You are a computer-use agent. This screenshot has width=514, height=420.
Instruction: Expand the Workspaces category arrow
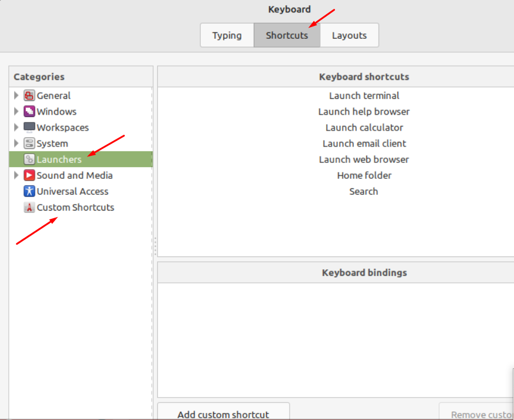[x=16, y=128]
